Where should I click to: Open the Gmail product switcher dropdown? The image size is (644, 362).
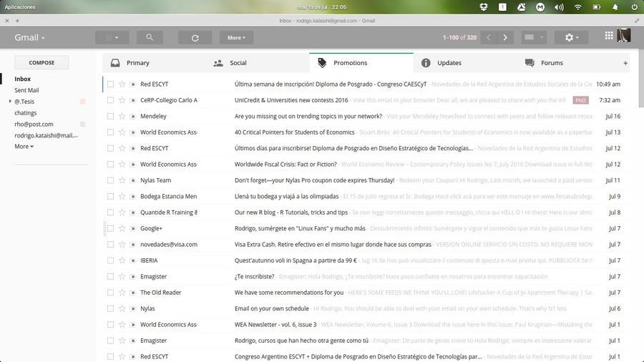coord(29,37)
